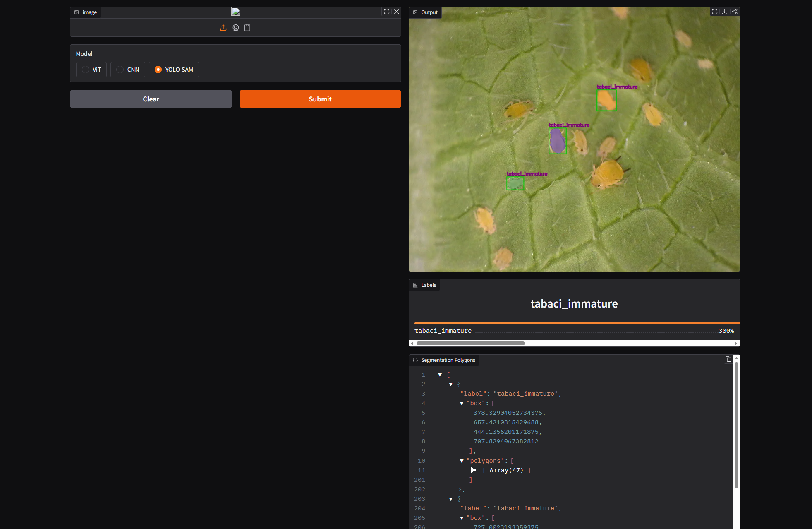The width and height of the screenshot is (812, 529).
Task: Click the upload image icon
Action: [223, 28]
